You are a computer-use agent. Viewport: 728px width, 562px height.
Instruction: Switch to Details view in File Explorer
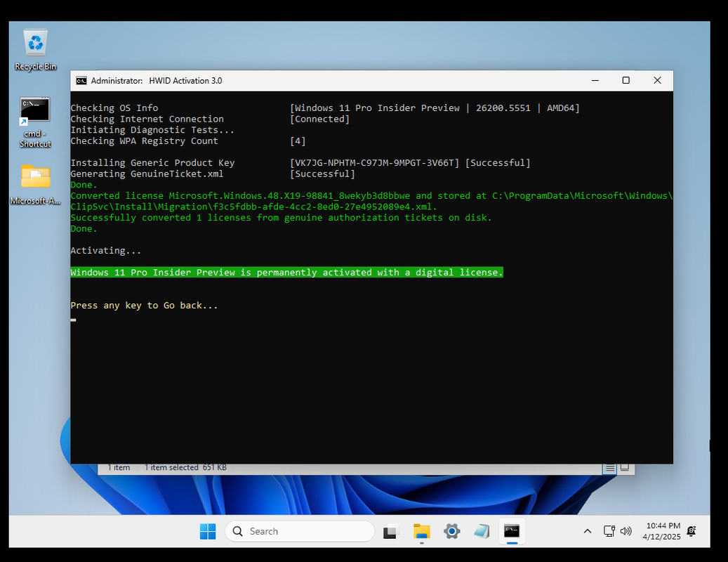click(x=610, y=468)
